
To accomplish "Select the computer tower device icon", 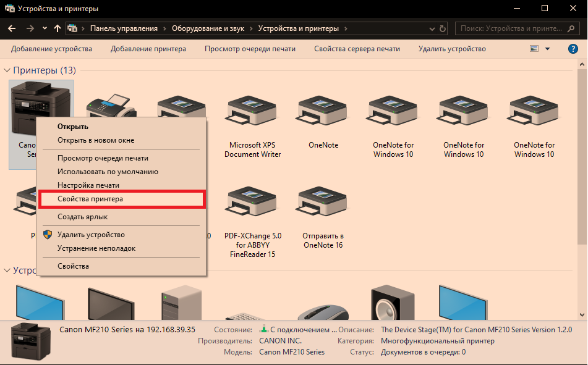I will (182, 303).
